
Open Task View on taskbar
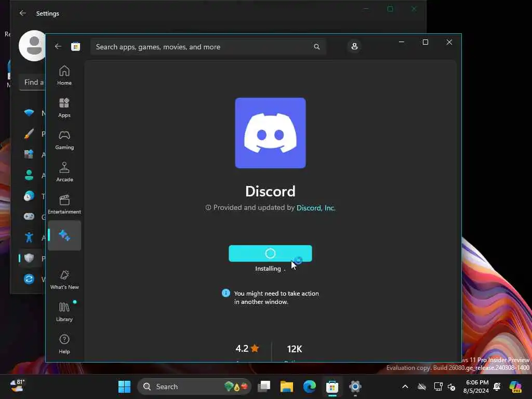(x=263, y=387)
